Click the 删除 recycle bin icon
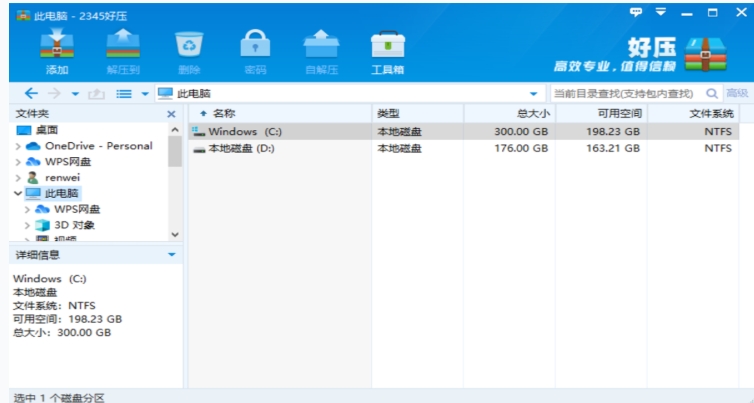Image resolution: width=754 pixels, height=403 pixels. click(x=189, y=44)
